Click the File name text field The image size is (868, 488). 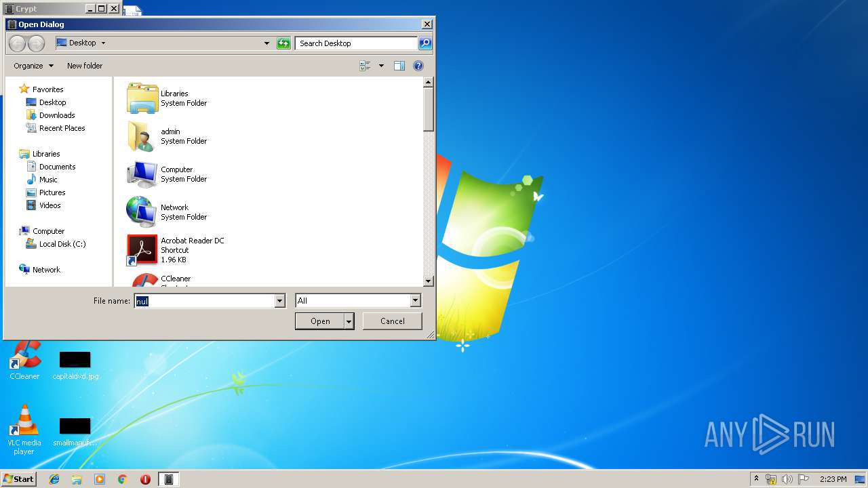[x=204, y=301]
